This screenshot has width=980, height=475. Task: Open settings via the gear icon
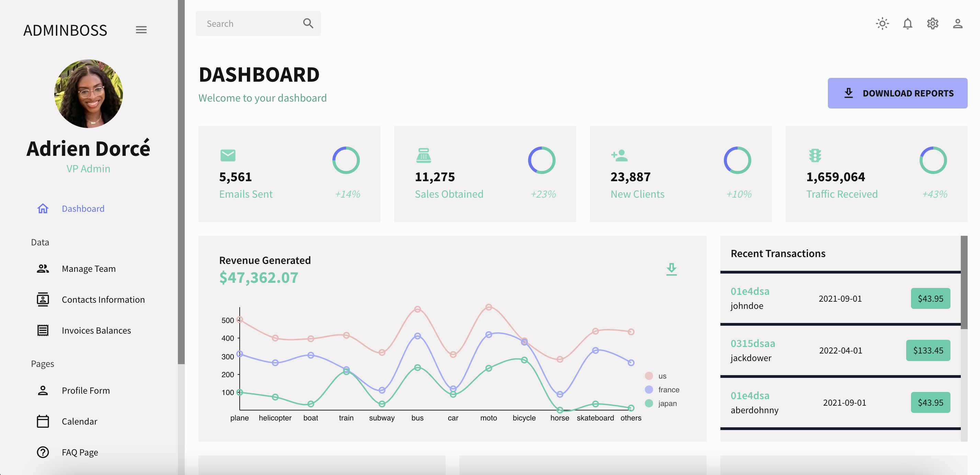click(x=933, y=24)
